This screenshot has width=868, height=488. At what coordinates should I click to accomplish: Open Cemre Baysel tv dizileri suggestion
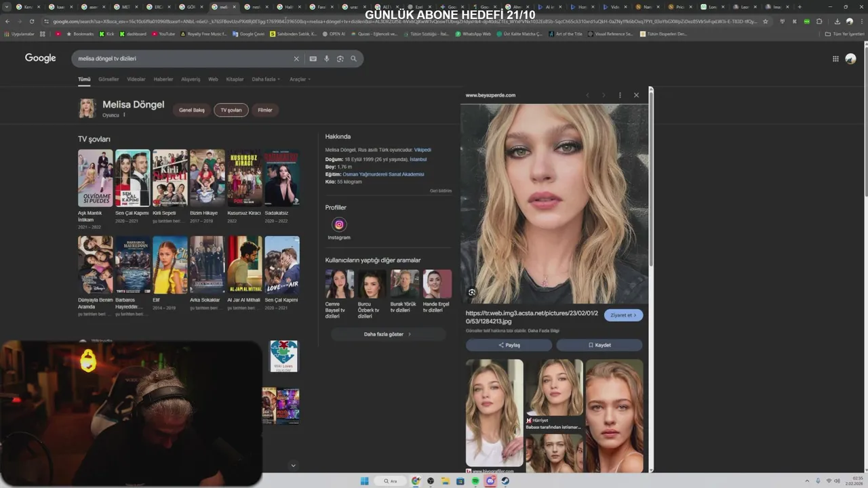[339, 294]
